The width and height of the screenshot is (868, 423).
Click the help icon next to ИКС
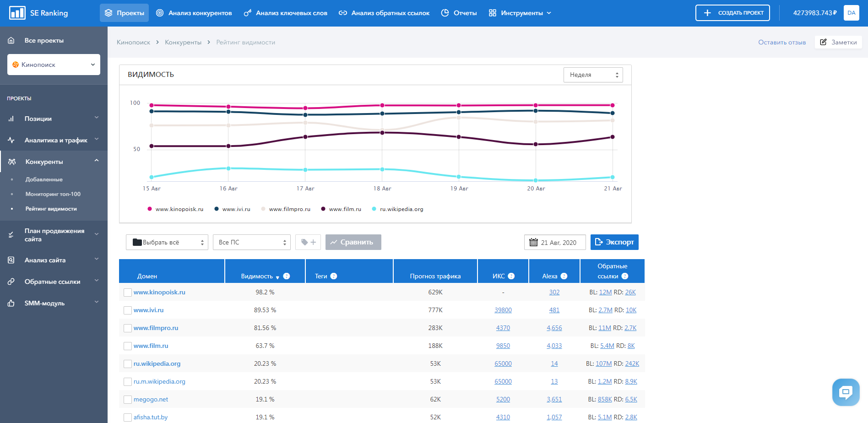pyautogui.click(x=511, y=276)
